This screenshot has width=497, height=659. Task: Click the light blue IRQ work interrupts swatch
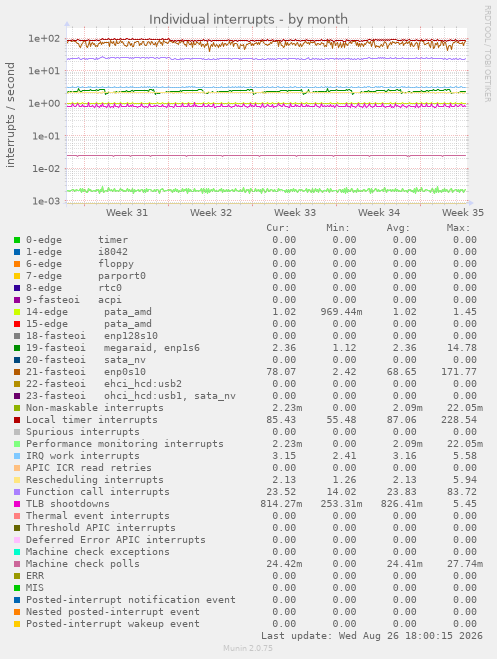coord(17,456)
